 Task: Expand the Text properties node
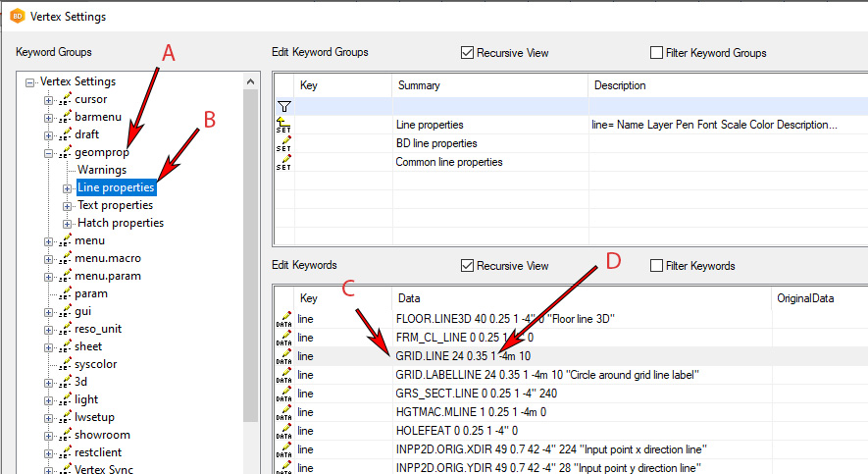click(68, 205)
